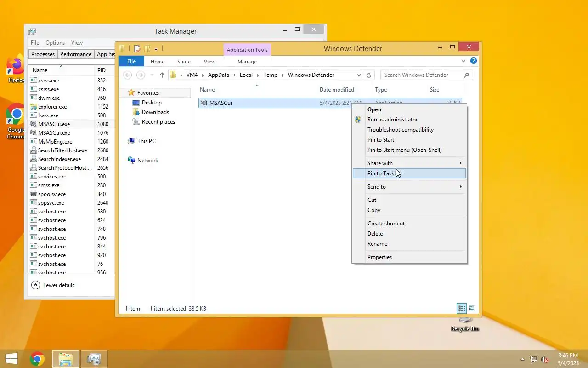Choose Pin to Start
This screenshot has width=588, height=368.
[409, 139]
